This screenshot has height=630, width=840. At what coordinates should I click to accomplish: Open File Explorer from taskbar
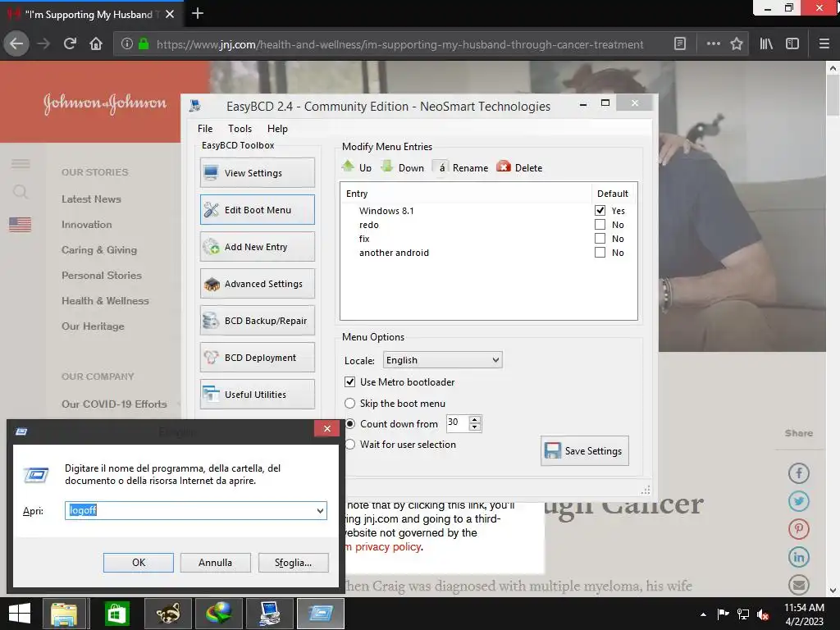(x=64, y=614)
